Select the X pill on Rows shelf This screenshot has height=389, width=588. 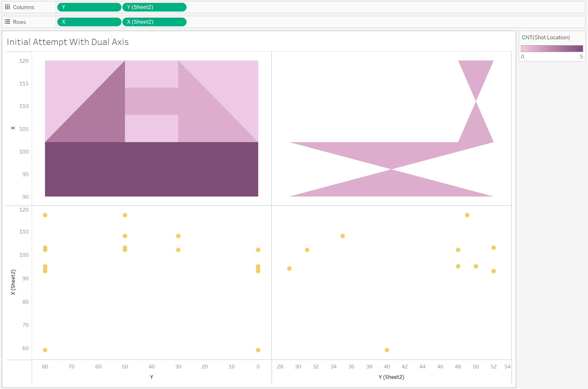pos(89,22)
